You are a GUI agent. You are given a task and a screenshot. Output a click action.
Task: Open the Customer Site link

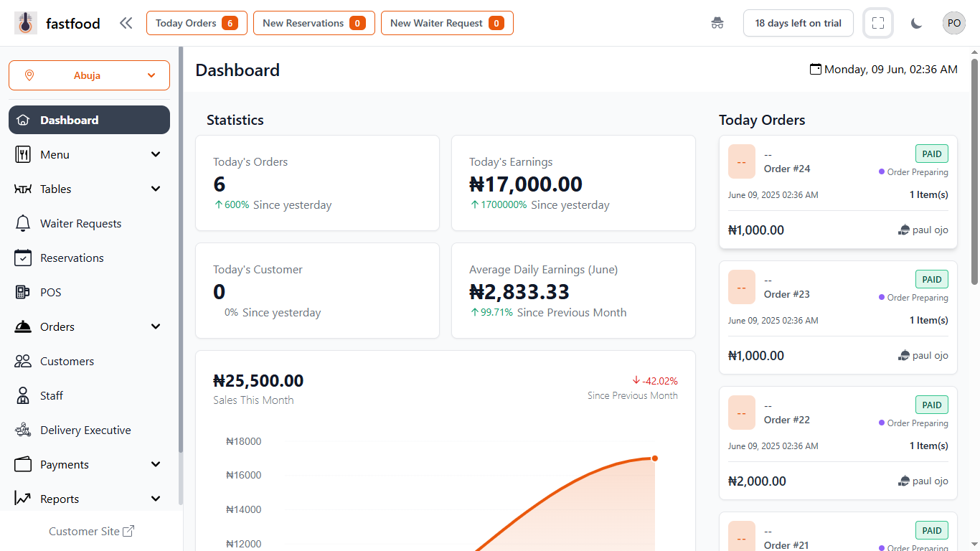click(x=91, y=531)
